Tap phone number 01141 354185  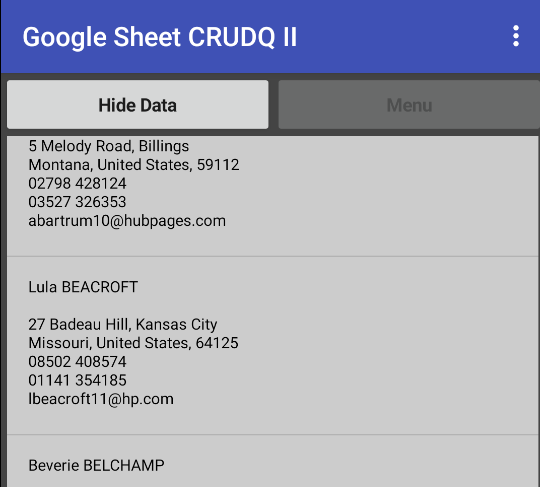tap(77, 380)
